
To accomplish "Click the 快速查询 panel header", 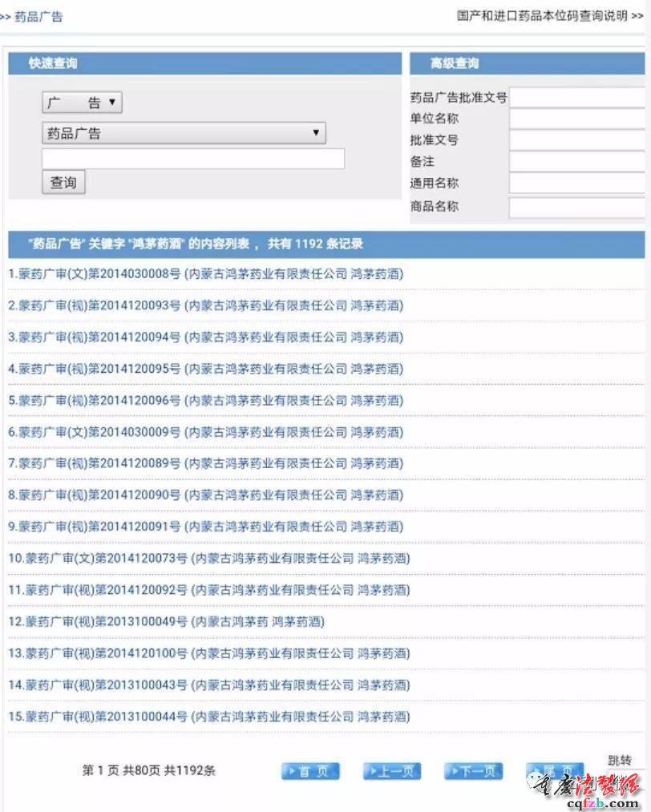I will pyautogui.click(x=205, y=63).
